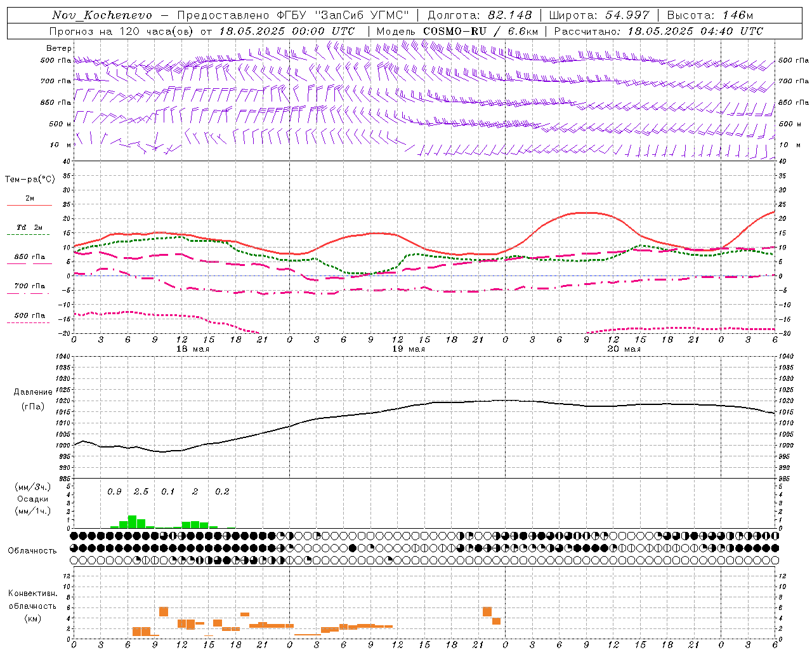Click the elevation text 'Высота: 146м'

710,15
